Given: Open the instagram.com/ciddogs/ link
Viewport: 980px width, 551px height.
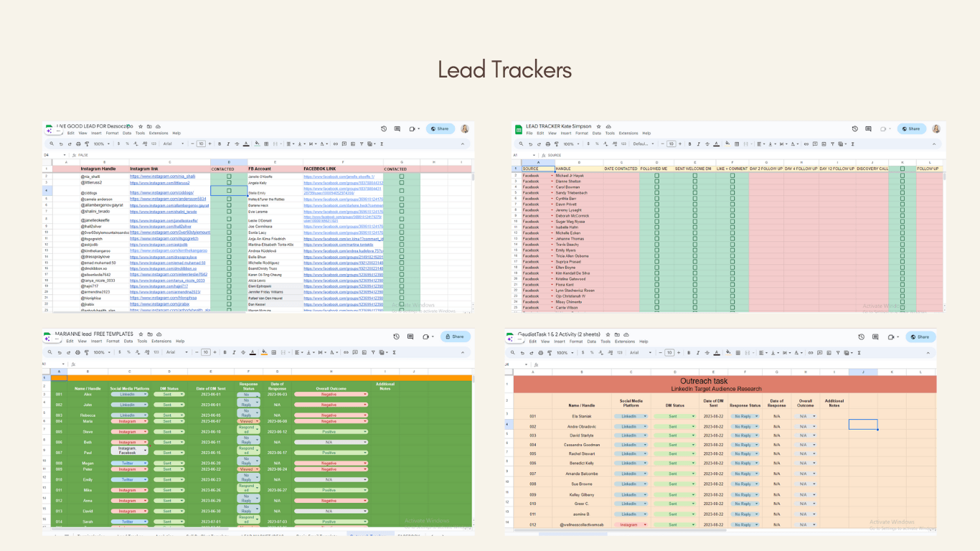Looking at the screenshot, I should pos(161,192).
